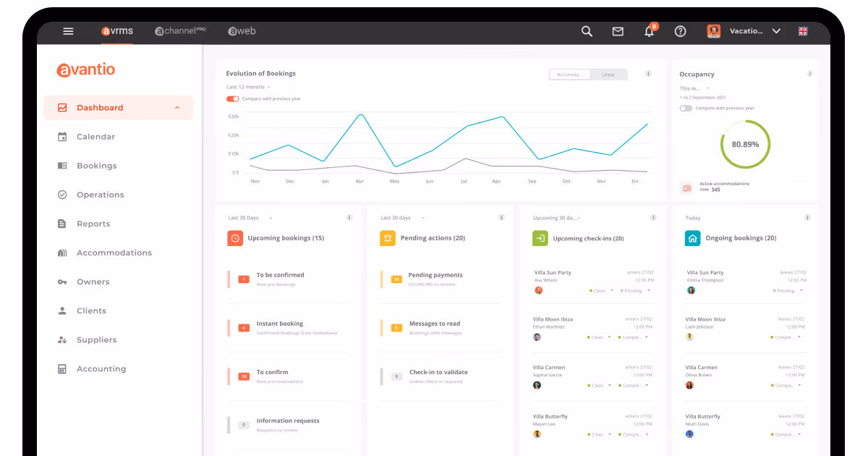Collapse the Dashboard sidebar chevron
868x456 pixels.
177,108
